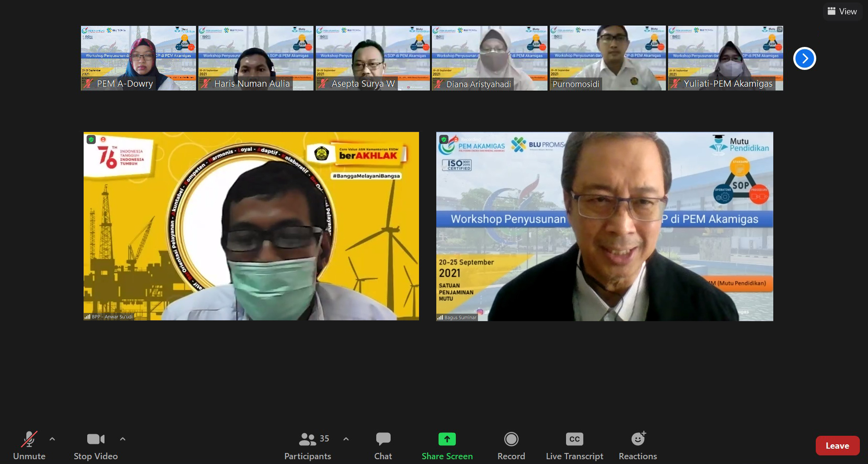Open the Chat panel
Image resolution: width=868 pixels, height=464 pixels.
click(x=383, y=446)
